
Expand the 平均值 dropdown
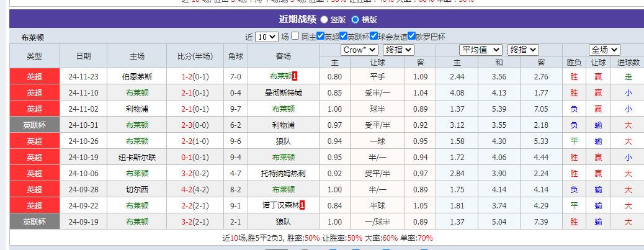(481, 50)
